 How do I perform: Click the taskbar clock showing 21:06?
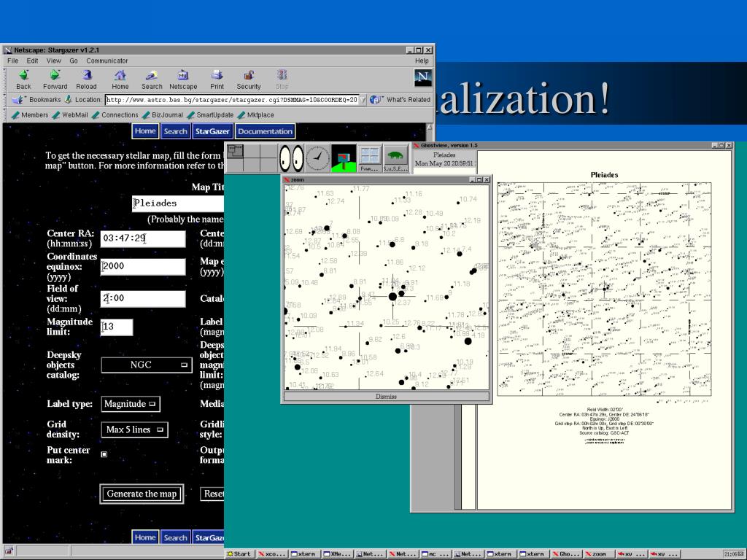click(734, 554)
